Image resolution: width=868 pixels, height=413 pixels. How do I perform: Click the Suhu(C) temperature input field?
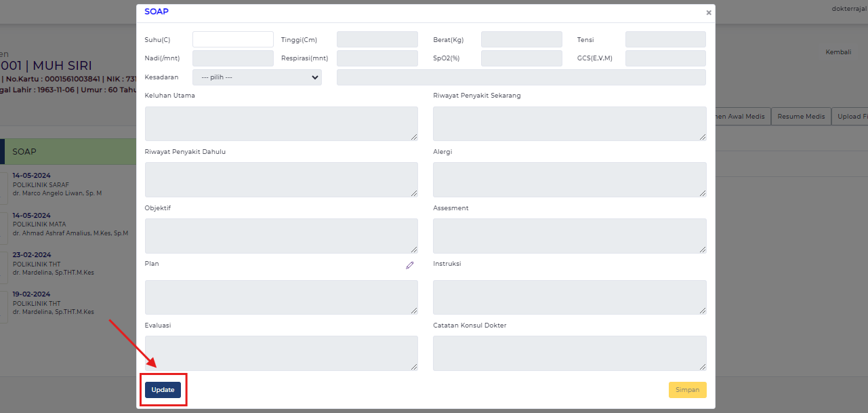pyautogui.click(x=232, y=39)
